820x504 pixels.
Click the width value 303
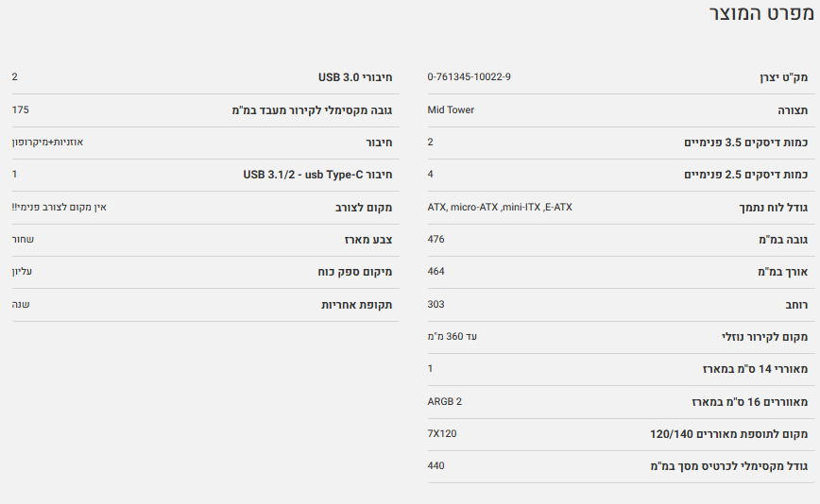click(436, 304)
